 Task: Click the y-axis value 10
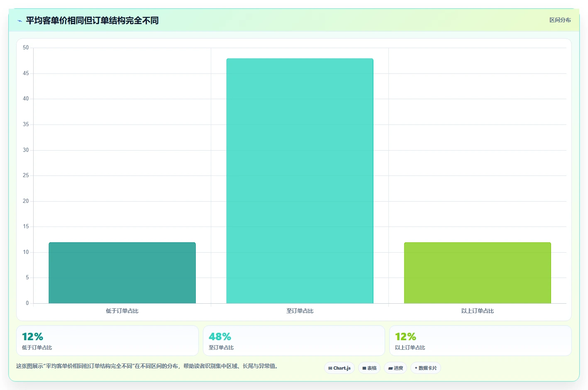(26, 252)
